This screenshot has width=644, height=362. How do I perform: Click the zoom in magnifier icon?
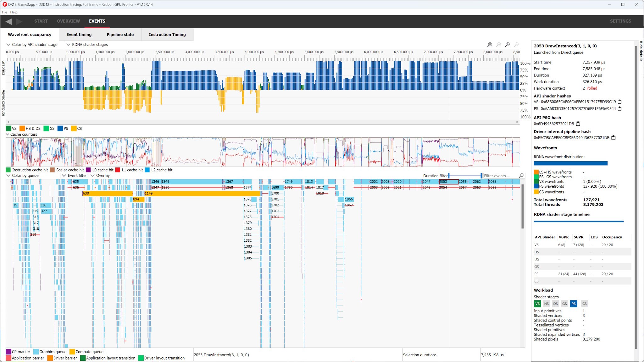(507, 45)
